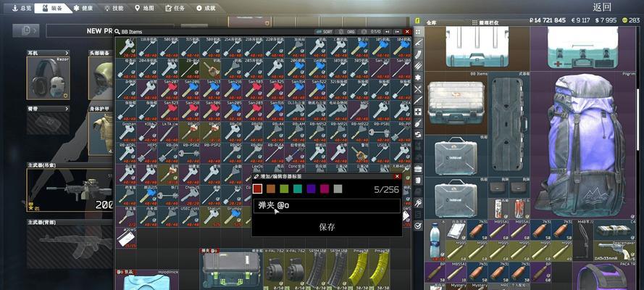Pick the teal tag color swatch
The width and height of the screenshot is (644, 290).
(297, 188)
